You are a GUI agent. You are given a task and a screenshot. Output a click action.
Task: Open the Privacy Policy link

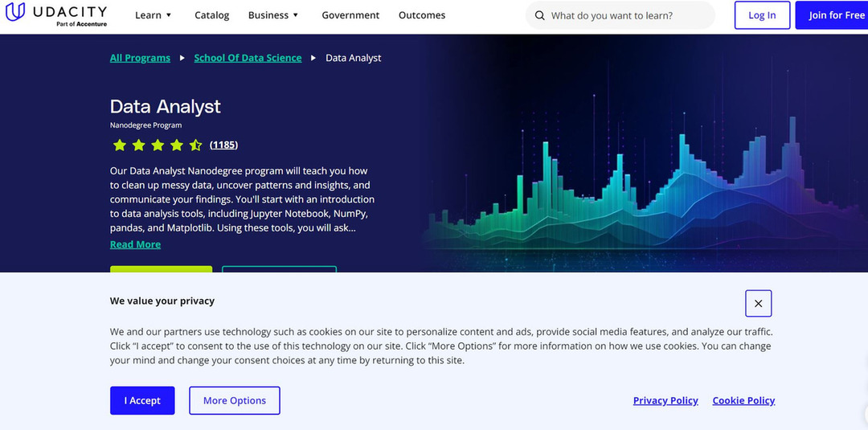pyautogui.click(x=665, y=401)
